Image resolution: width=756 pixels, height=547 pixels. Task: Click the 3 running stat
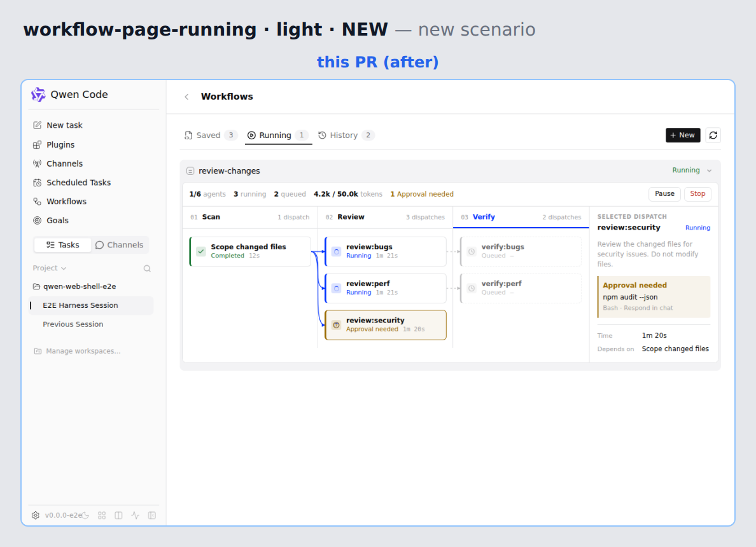(x=249, y=194)
